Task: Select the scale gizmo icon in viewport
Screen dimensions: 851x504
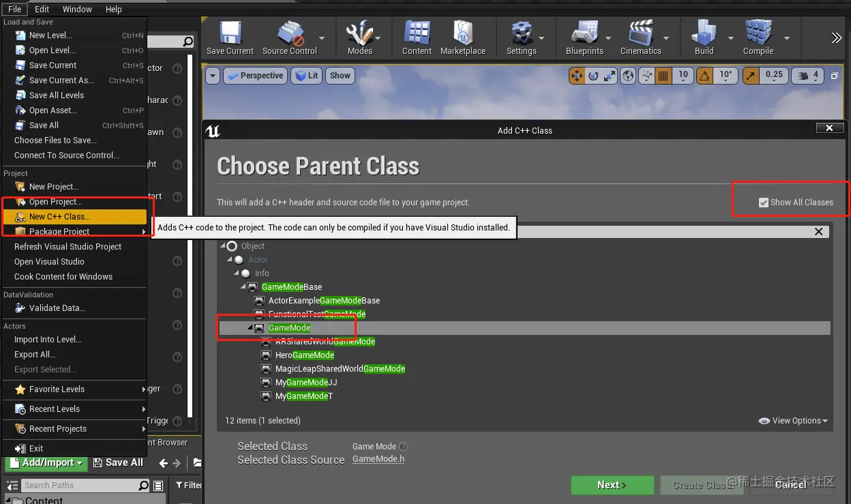Action: click(610, 76)
